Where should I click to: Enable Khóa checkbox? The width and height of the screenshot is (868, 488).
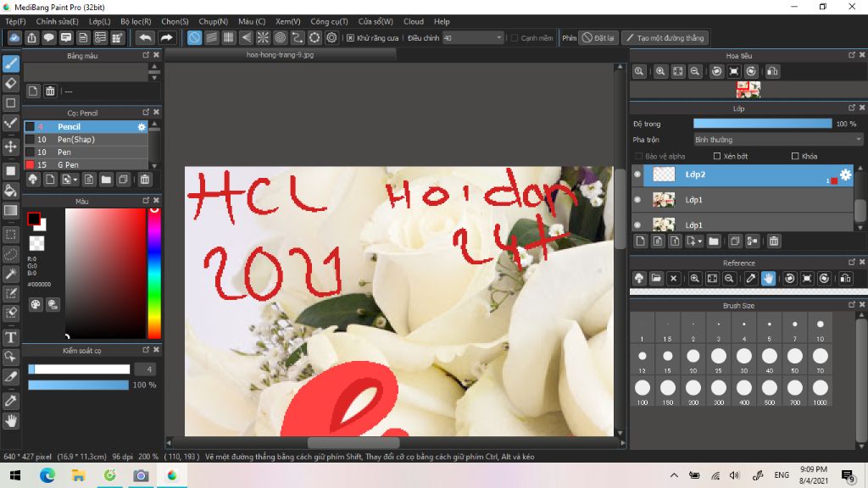795,156
